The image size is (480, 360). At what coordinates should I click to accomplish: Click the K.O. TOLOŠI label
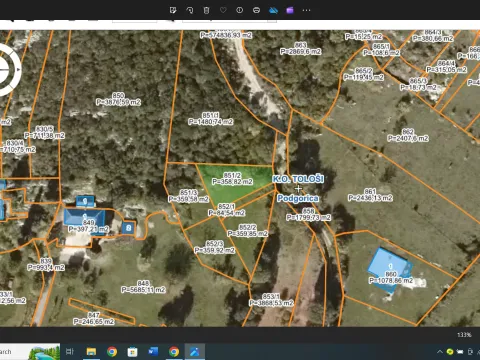coord(298,179)
